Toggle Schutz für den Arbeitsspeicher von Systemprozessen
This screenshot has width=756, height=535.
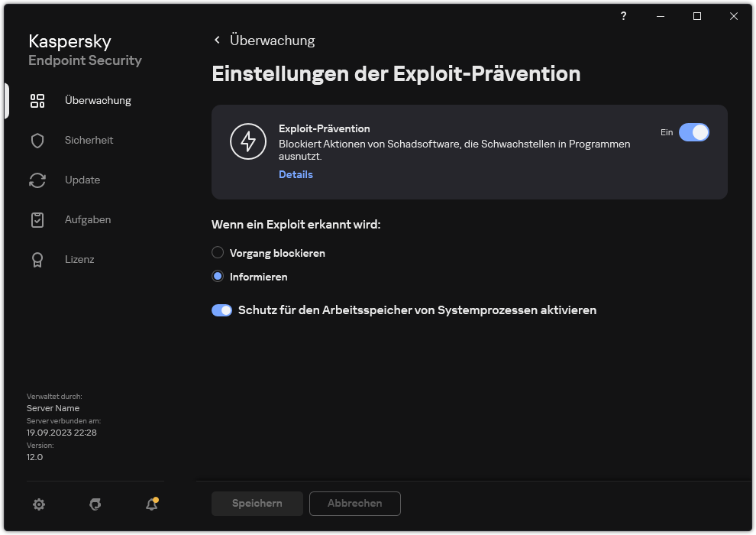[x=221, y=310]
